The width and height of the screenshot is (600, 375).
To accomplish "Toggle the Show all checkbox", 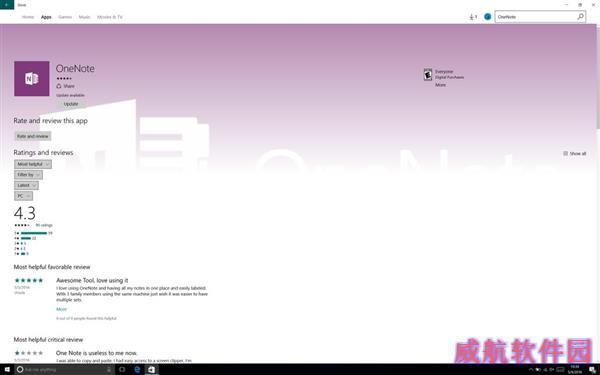I will coord(566,153).
